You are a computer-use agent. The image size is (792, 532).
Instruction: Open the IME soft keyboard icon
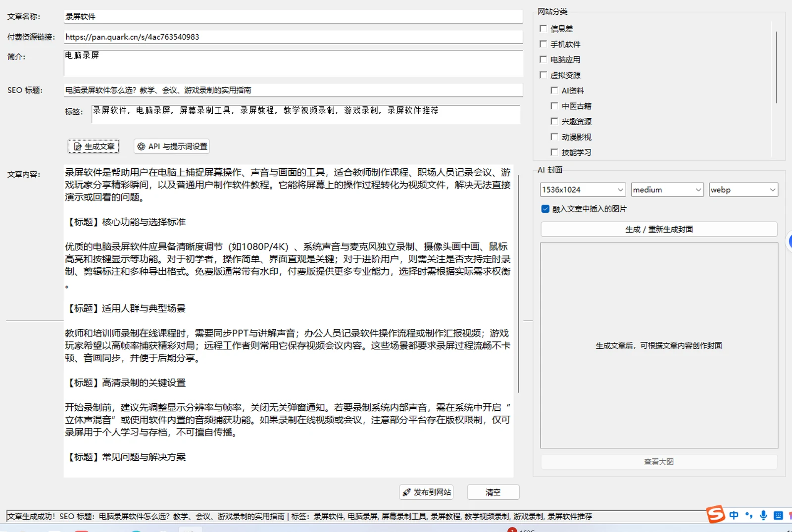point(778,515)
